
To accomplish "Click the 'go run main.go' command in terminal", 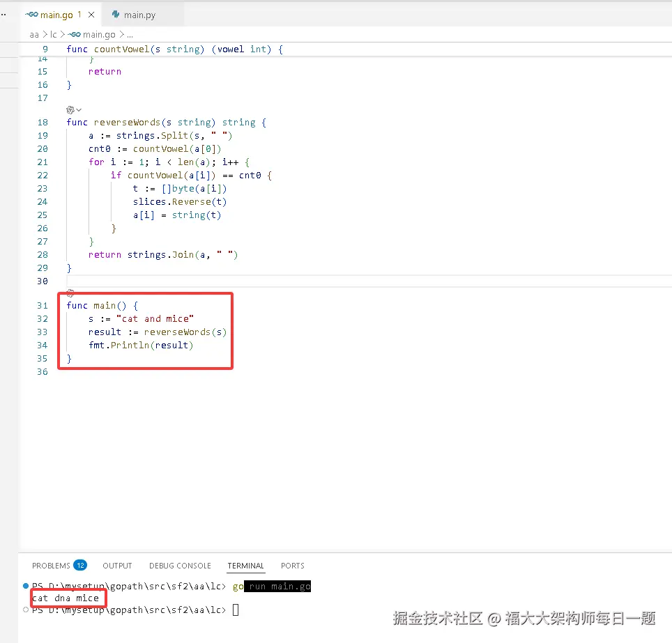I will 272,586.
